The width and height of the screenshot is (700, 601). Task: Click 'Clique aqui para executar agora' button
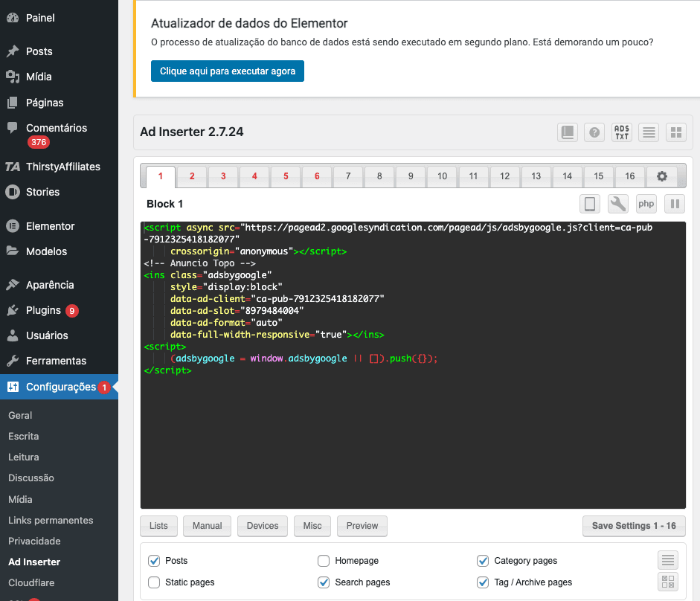pyautogui.click(x=227, y=71)
